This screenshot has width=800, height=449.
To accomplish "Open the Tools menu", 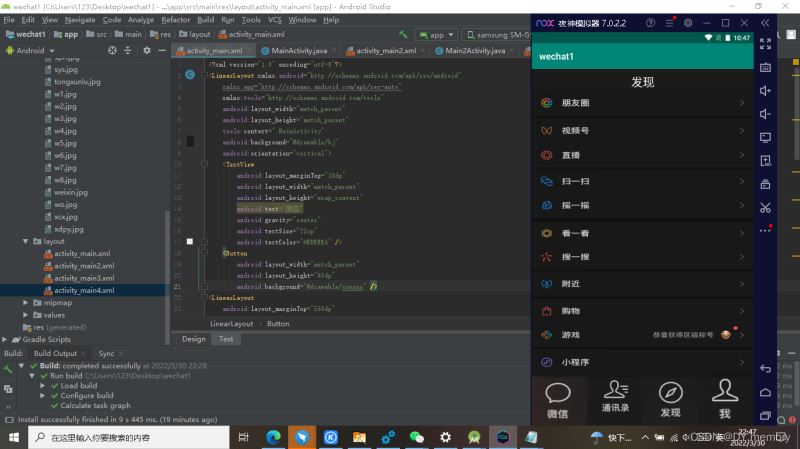I will pos(251,20).
